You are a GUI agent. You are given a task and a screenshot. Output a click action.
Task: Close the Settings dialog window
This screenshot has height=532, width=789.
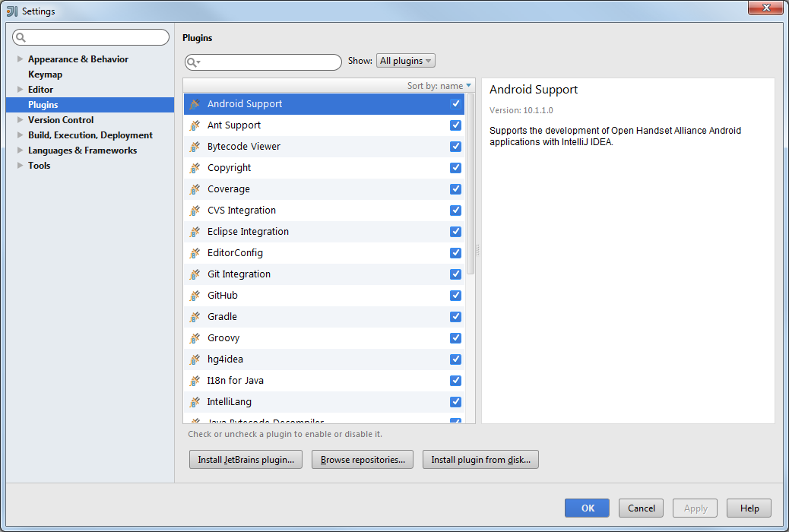[x=766, y=8]
